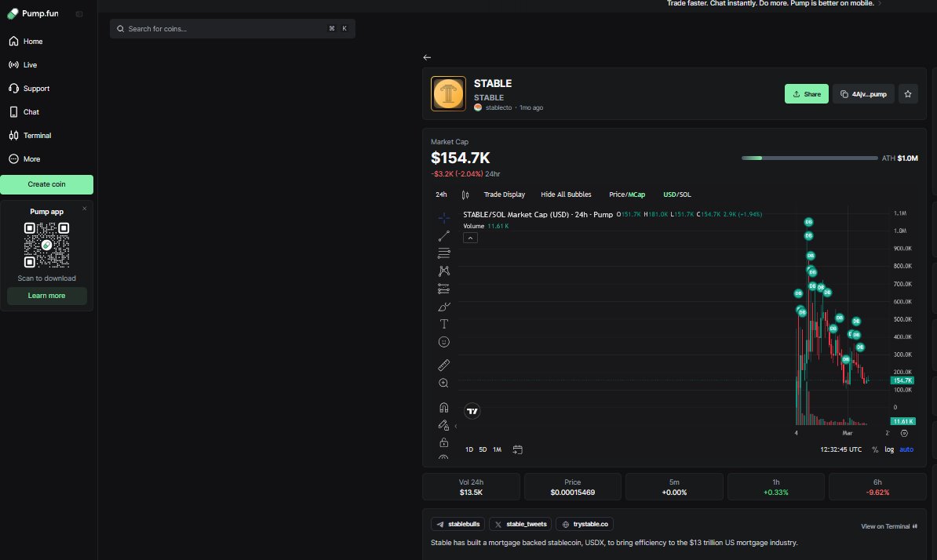The image size is (937, 560).
Task: Toggle percent scale on the chart
Action: click(x=875, y=449)
